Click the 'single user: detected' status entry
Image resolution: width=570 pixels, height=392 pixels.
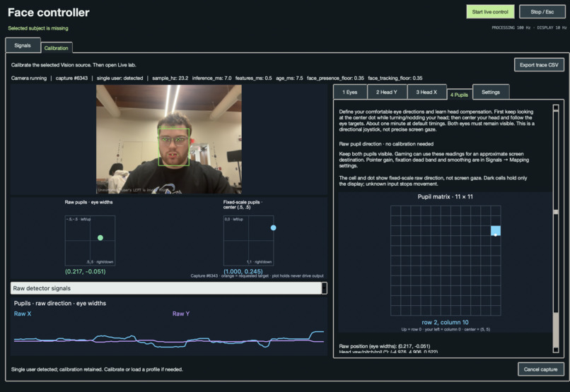click(x=120, y=78)
